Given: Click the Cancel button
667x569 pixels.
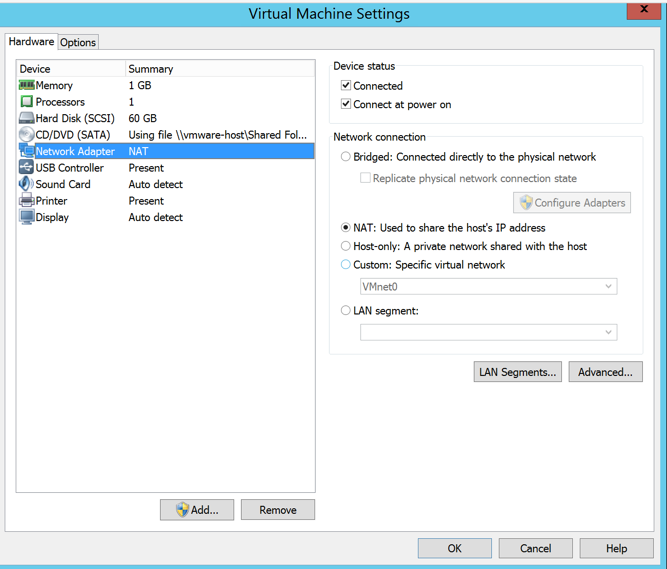Looking at the screenshot, I should 536,548.
